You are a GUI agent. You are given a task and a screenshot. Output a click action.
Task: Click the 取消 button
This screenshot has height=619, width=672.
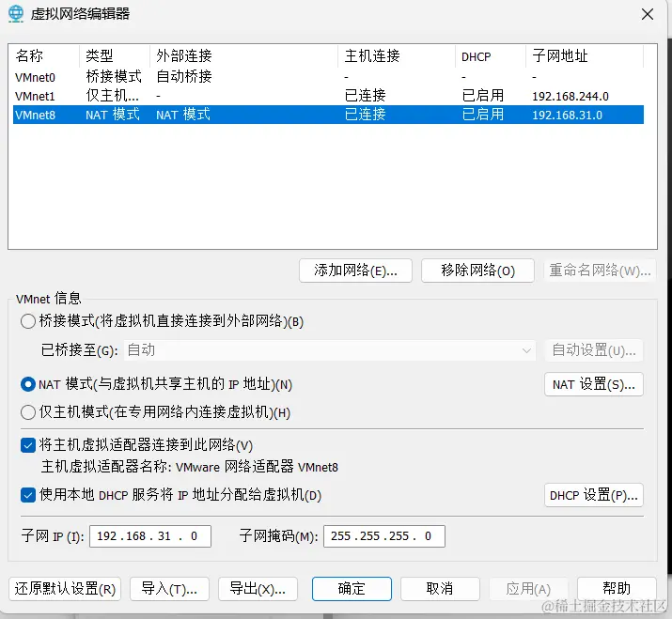(x=440, y=589)
